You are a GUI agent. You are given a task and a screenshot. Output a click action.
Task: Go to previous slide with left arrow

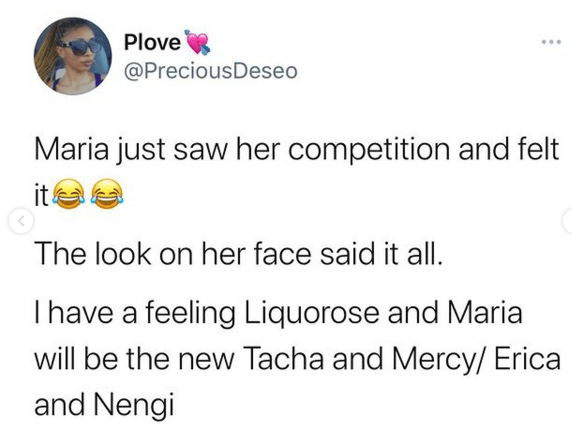pyautogui.click(x=21, y=221)
